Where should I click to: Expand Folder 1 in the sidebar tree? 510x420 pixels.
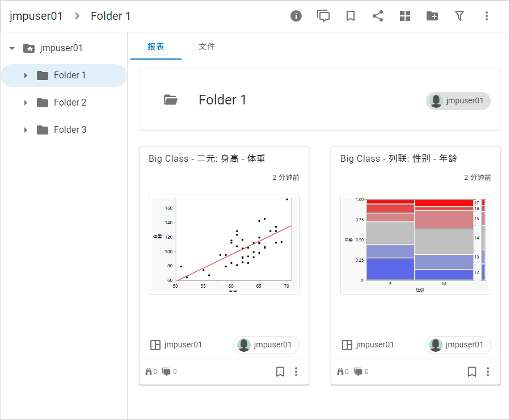25,75
